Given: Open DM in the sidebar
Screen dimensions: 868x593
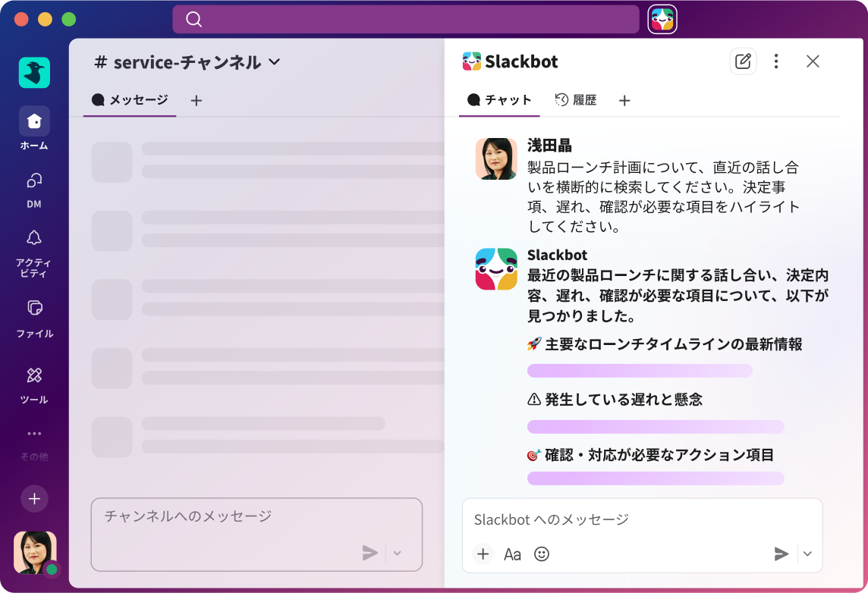Looking at the screenshot, I should [34, 190].
